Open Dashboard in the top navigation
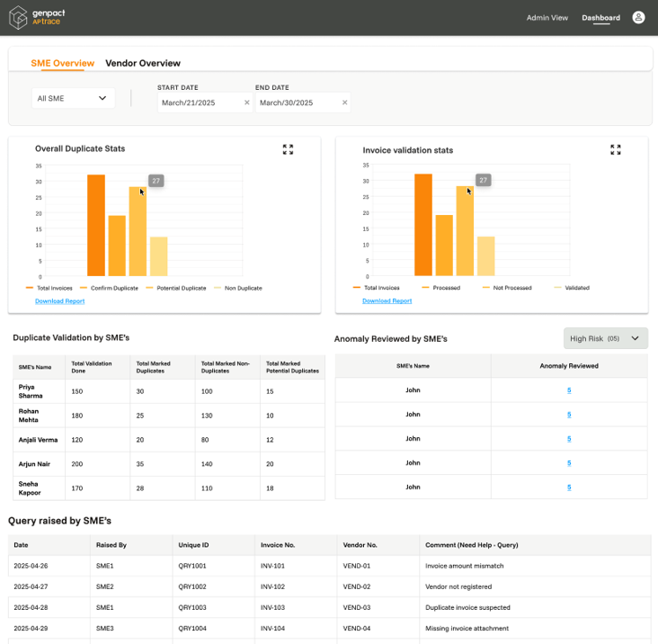 tap(600, 17)
